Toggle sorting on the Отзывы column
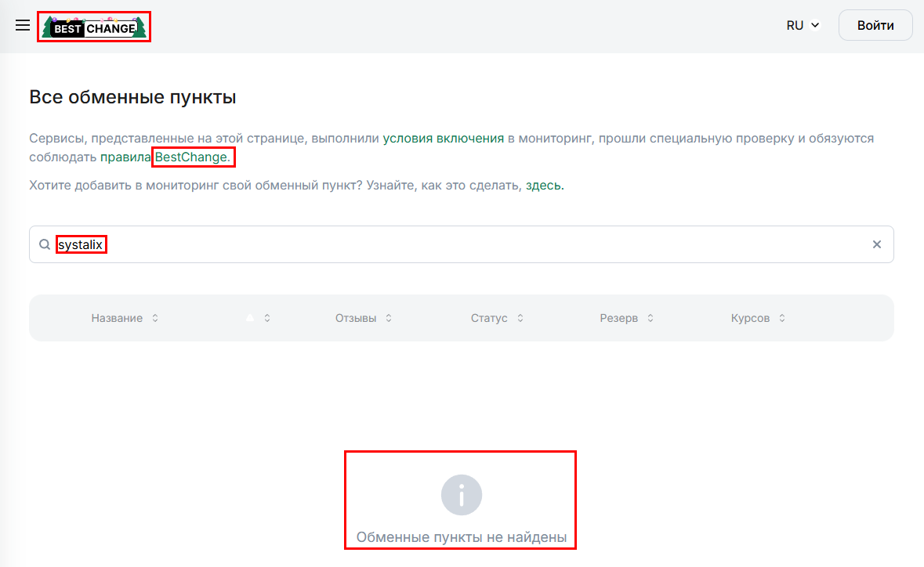Image resolution: width=924 pixels, height=567 pixels. [363, 318]
